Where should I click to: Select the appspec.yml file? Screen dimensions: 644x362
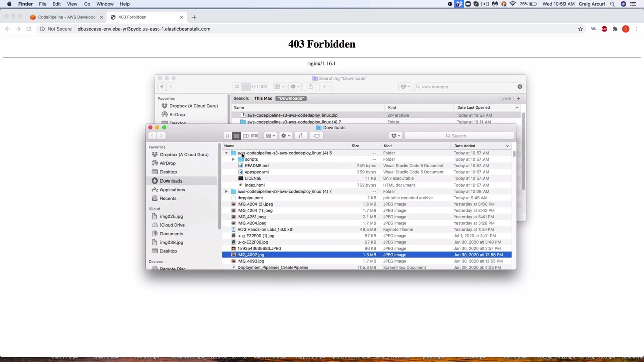coord(256,172)
